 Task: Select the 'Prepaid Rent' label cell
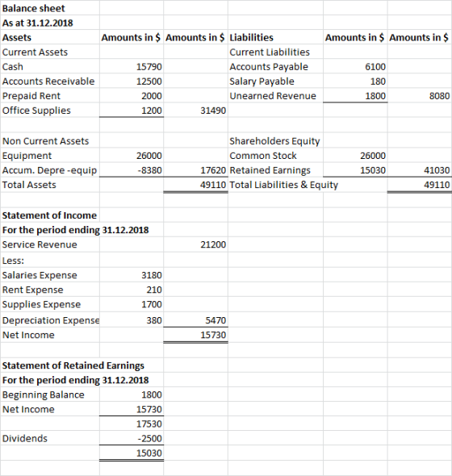(x=31, y=96)
